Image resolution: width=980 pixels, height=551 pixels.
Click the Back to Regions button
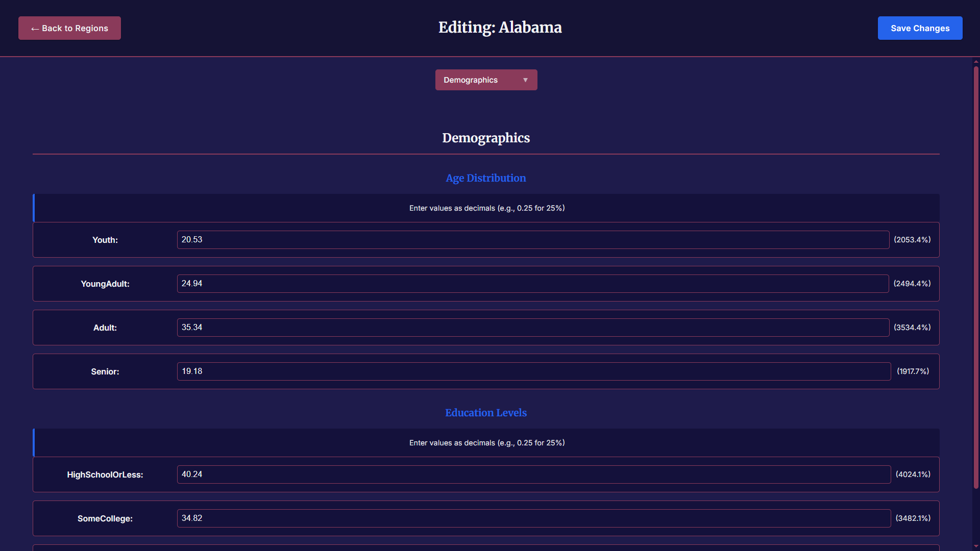coord(69,28)
